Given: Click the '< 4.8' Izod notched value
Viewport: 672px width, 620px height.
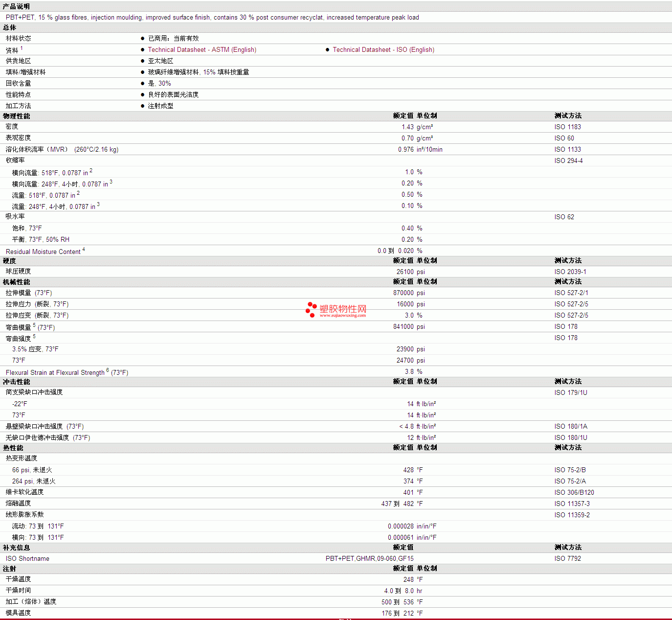Looking at the screenshot, I should 406,426.
